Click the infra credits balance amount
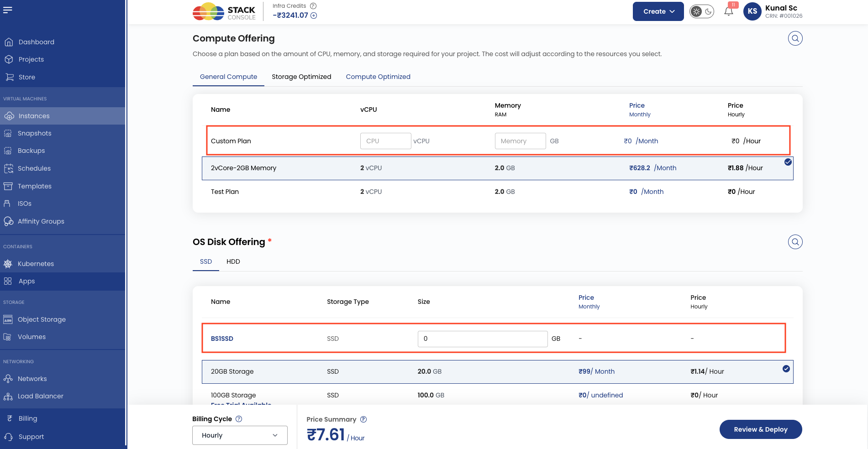Viewport: 868px width, 449px height. click(x=290, y=16)
